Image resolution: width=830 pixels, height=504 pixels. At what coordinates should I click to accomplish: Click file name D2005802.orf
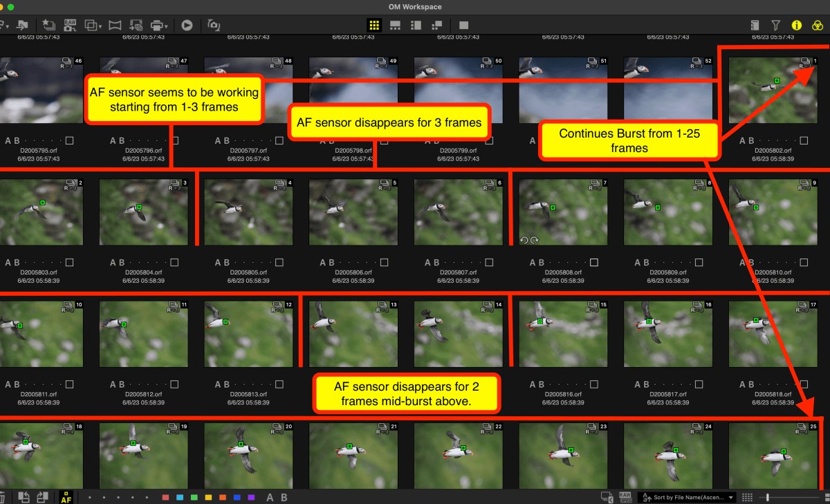coord(773,150)
